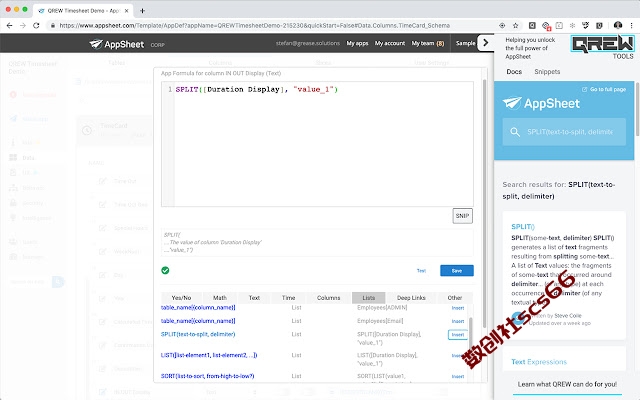Image resolution: width=640 pixels, height=400 pixels.
Task: Select the Deep Links expression tab
Action: [411, 298]
